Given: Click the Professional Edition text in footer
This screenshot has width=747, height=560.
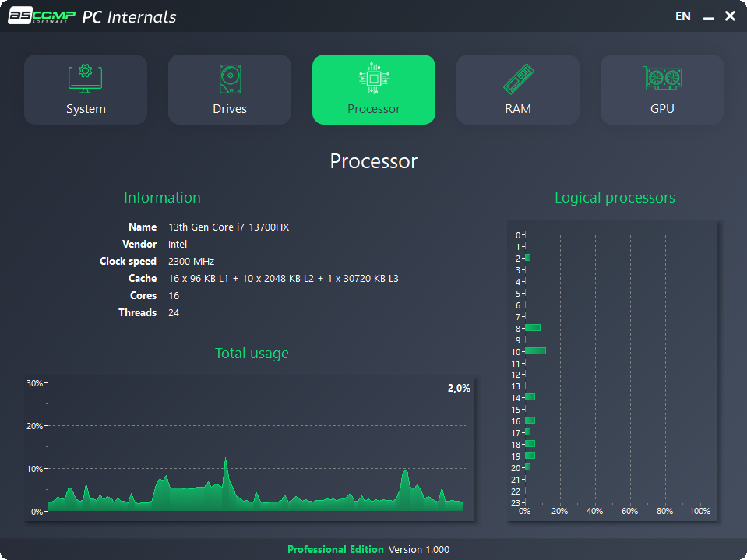Looking at the screenshot, I should pos(336,550).
